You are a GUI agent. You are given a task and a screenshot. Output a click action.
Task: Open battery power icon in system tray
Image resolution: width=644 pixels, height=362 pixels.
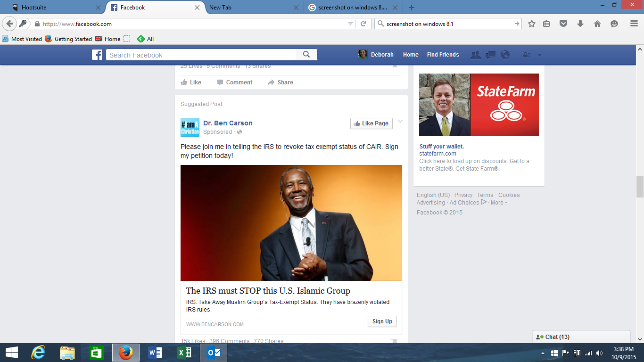click(x=577, y=353)
